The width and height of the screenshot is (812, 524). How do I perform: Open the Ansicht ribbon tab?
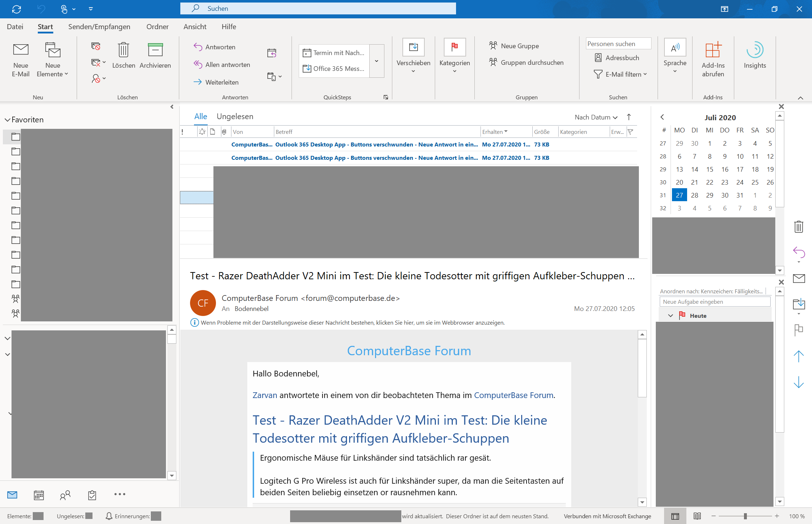[x=195, y=27]
